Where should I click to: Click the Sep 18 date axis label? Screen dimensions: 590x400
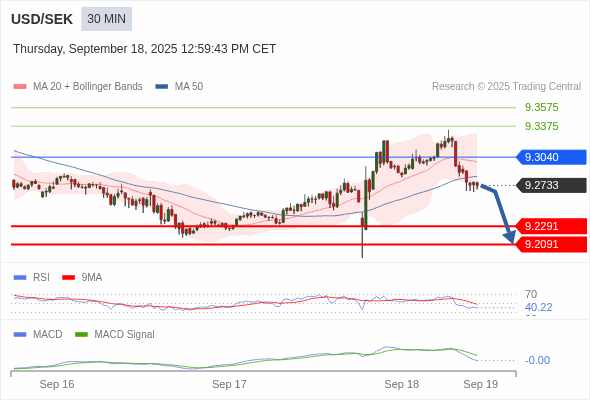point(401,384)
